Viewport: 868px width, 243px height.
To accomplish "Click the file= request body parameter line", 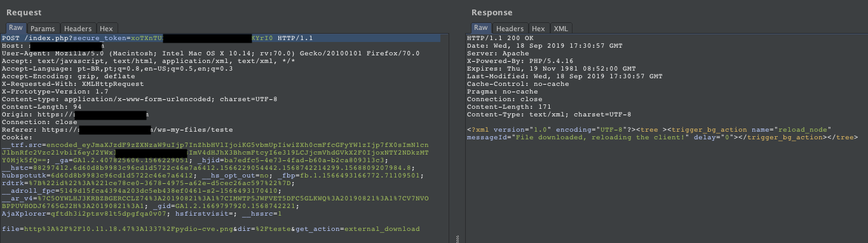I will pos(211,229).
